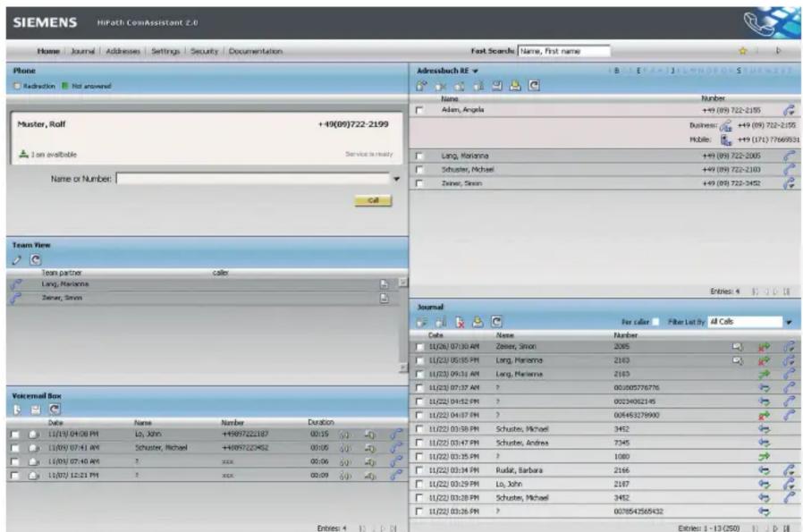Dial Adam's Mobile number icon

726,139
